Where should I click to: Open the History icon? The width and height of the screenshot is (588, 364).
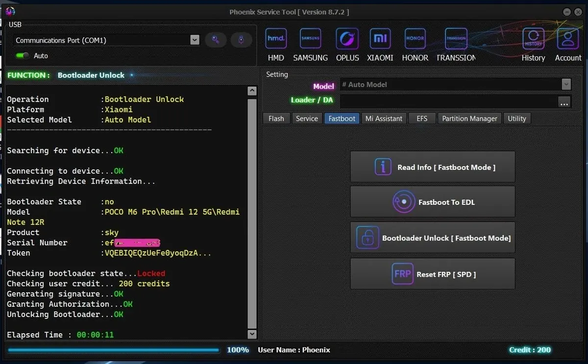coord(533,39)
